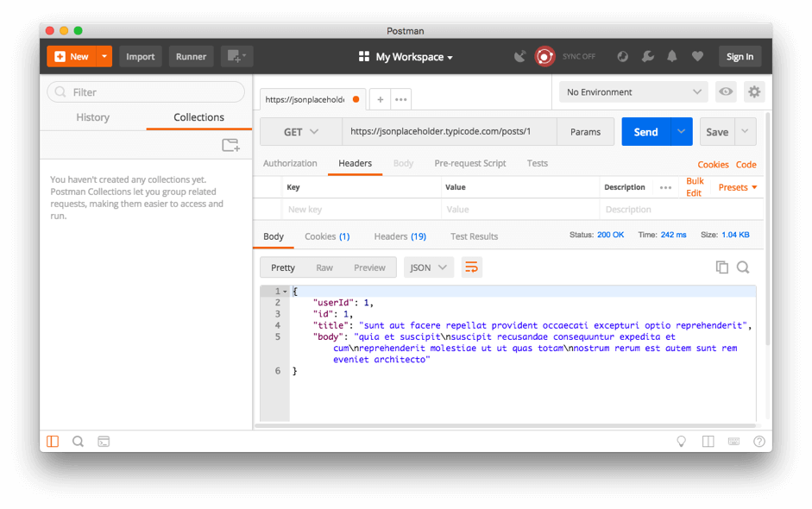Open tab options three dots menu
Screen dimensions: 812x509
(400, 99)
